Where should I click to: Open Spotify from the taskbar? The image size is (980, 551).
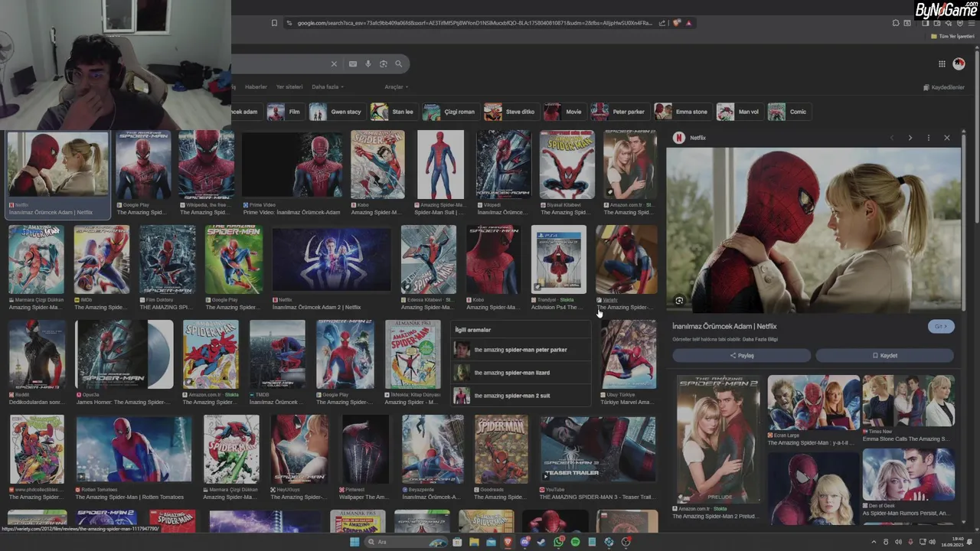click(x=575, y=542)
